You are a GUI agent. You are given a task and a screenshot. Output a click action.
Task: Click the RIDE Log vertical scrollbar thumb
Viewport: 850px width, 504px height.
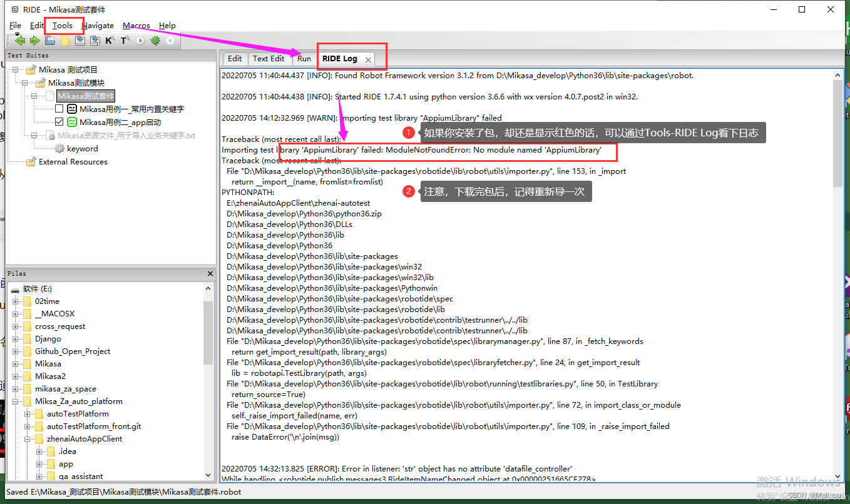839,133
